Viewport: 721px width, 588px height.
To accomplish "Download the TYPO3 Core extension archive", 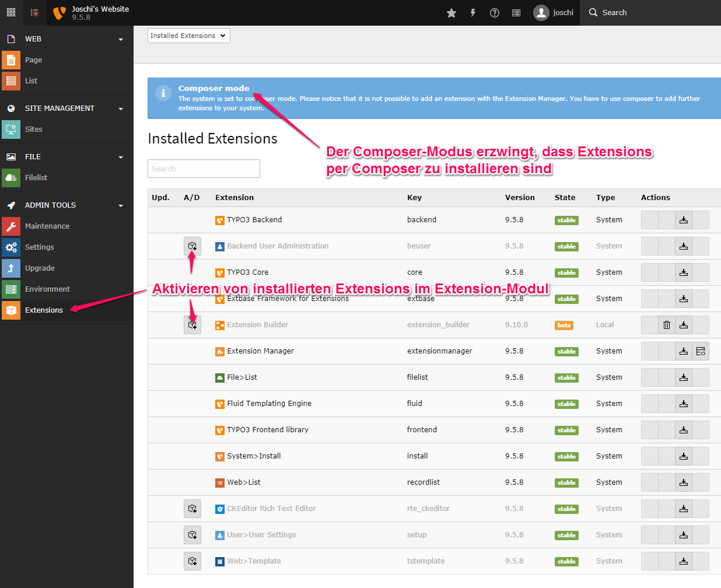I will [x=684, y=272].
